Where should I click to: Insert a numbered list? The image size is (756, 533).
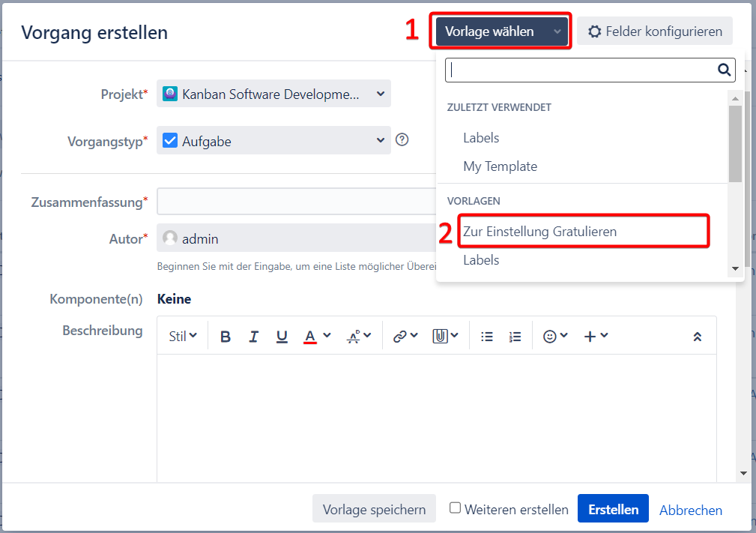tap(515, 337)
